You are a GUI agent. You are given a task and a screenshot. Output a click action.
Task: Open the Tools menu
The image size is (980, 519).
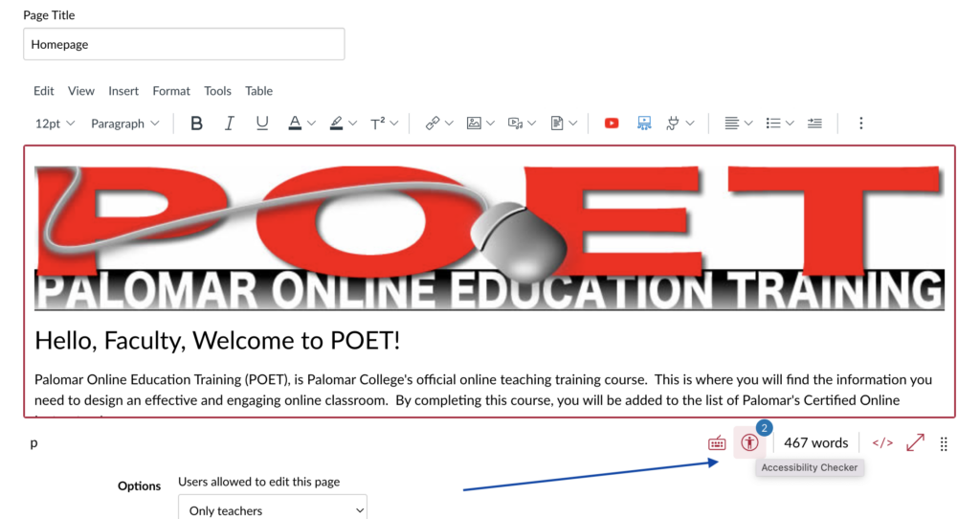[217, 91]
